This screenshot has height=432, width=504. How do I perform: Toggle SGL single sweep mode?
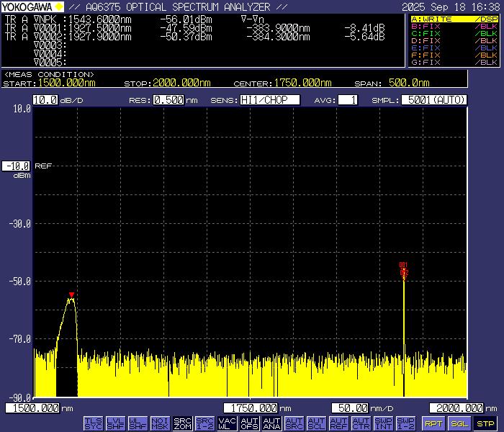tap(459, 423)
